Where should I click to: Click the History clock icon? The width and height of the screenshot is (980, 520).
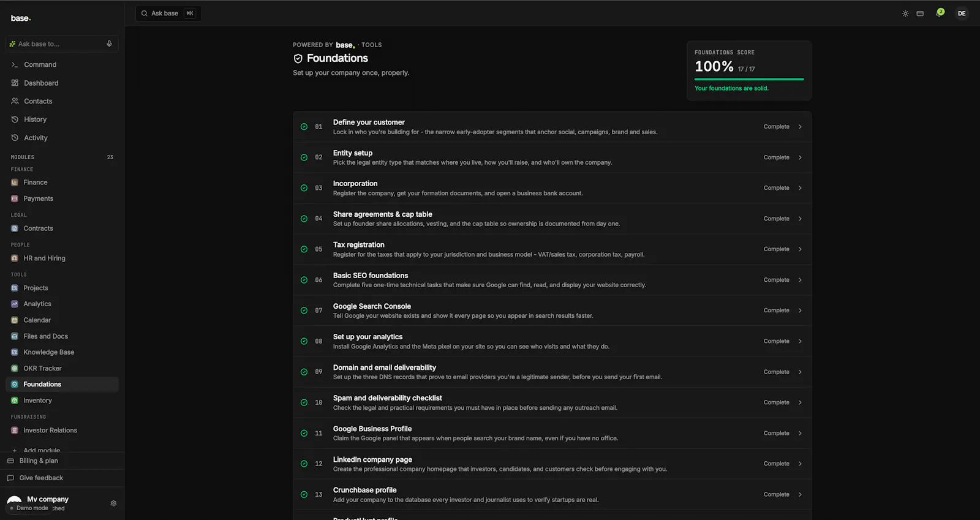click(15, 120)
